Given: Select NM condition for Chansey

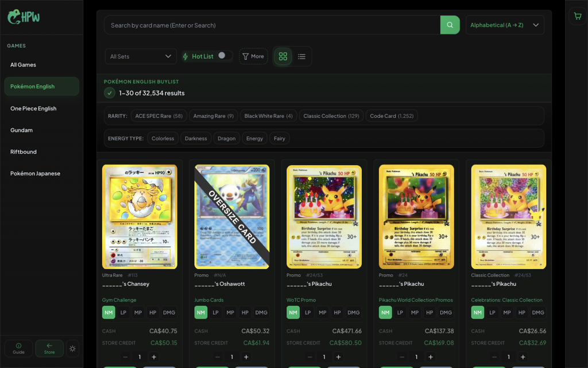Looking at the screenshot, I should coord(109,312).
